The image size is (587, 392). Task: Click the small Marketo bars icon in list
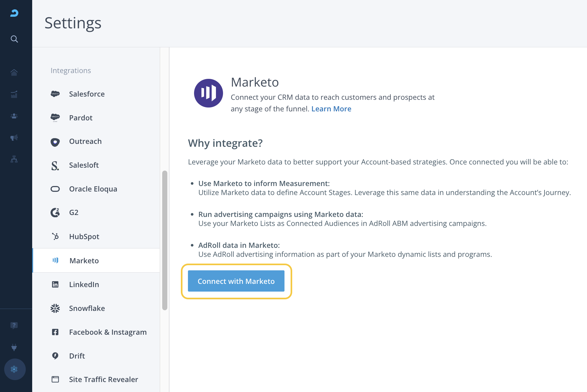(x=55, y=260)
